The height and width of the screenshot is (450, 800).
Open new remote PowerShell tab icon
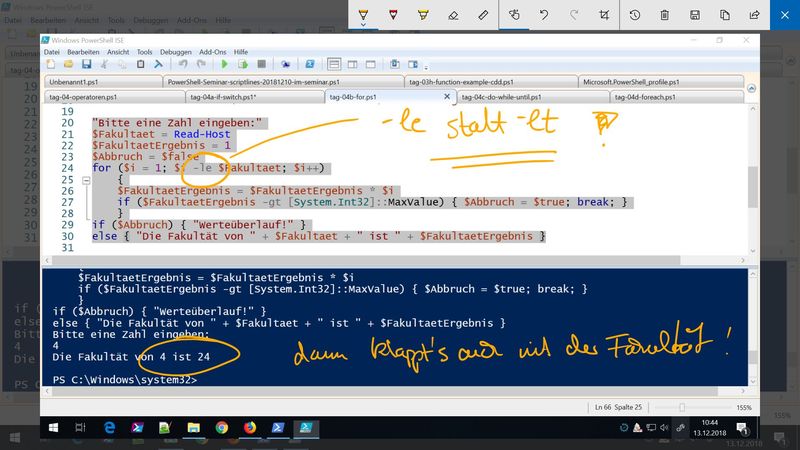coord(285,64)
